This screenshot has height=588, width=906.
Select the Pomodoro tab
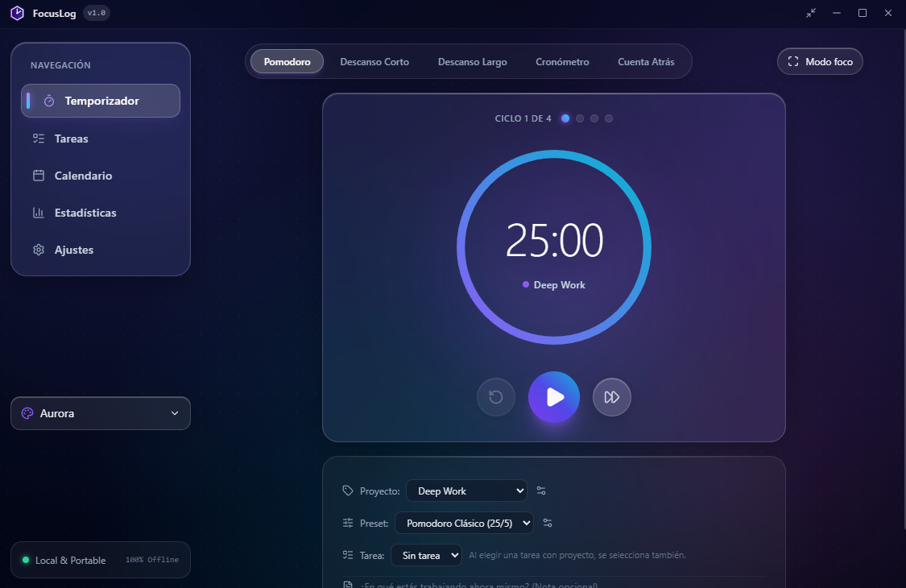point(288,61)
